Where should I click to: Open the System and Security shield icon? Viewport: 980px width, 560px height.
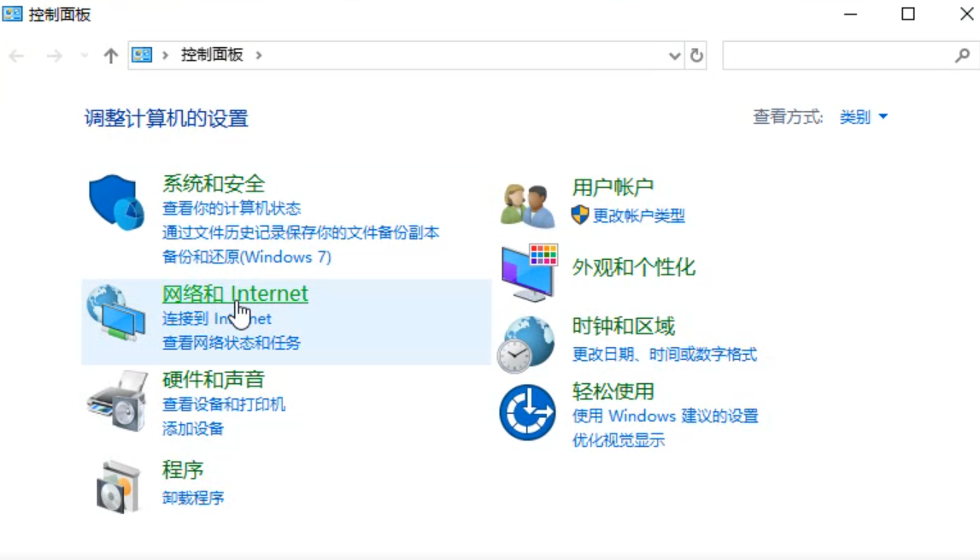coord(116,203)
